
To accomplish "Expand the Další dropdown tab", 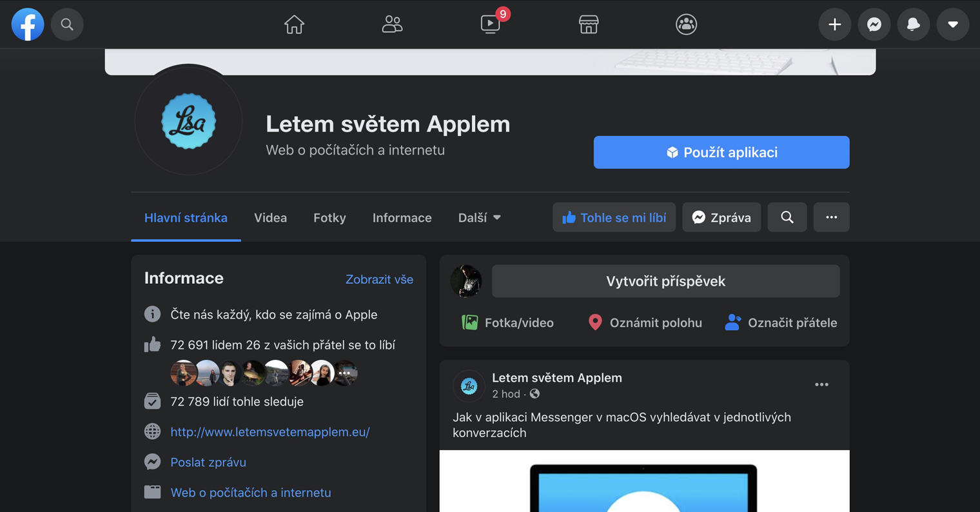I will point(480,218).
